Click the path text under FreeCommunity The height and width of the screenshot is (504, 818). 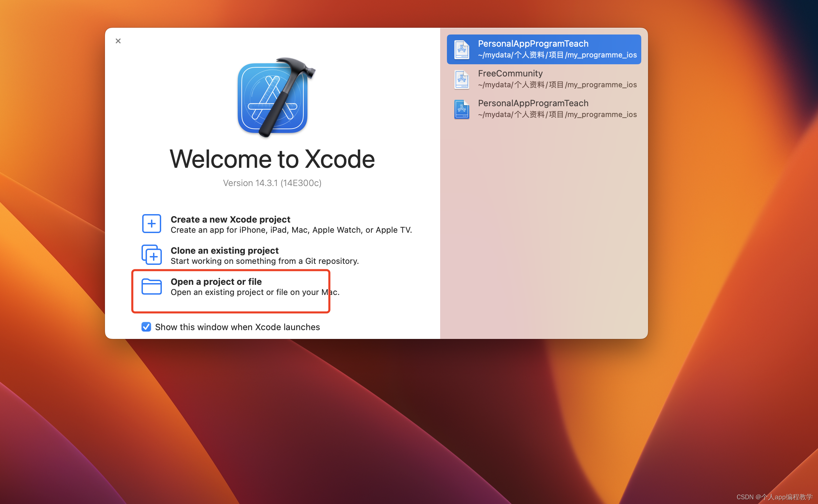(557, 85)
